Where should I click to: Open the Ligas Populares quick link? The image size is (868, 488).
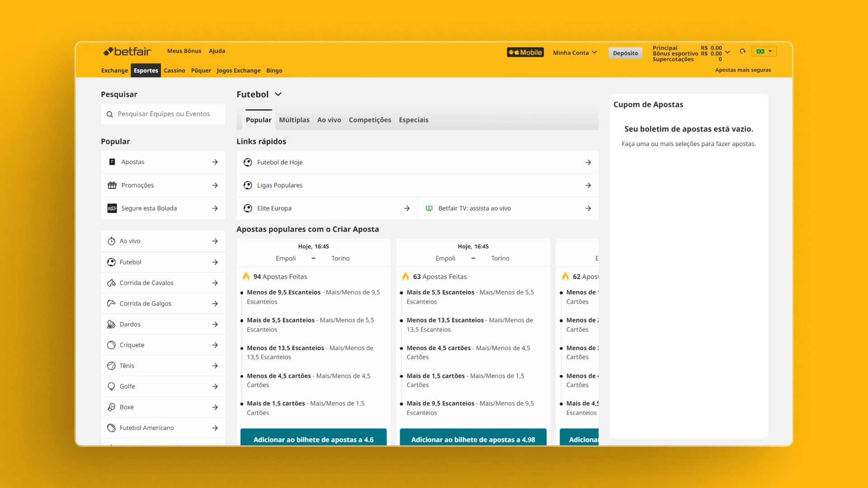(x=417, y=185)
